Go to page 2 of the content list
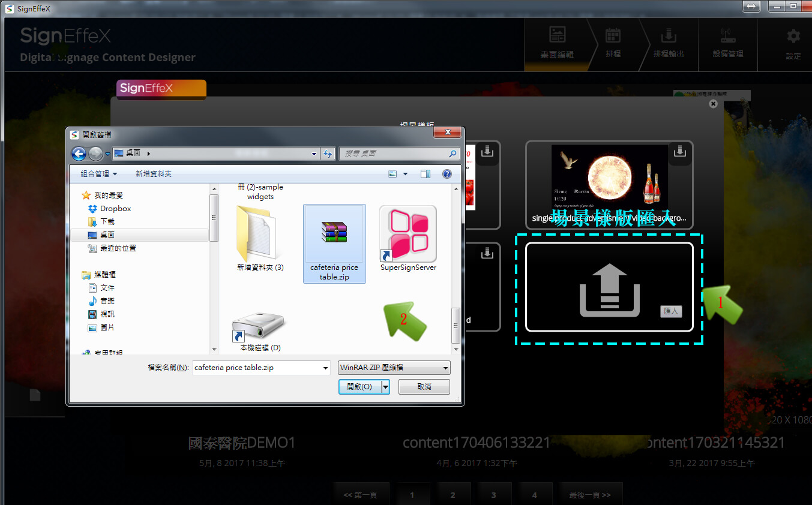Screen dimensions: 812x505 (453, 495)
